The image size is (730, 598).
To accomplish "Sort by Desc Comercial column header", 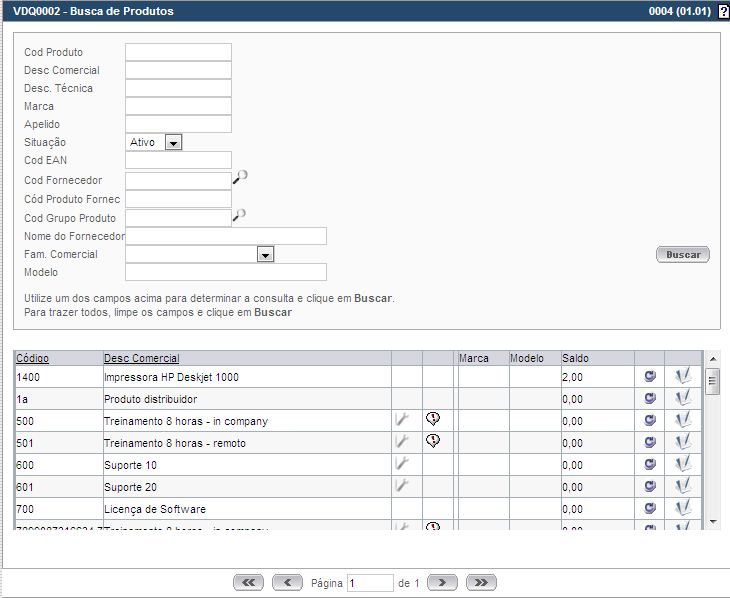I will click(x=142, y=358).
